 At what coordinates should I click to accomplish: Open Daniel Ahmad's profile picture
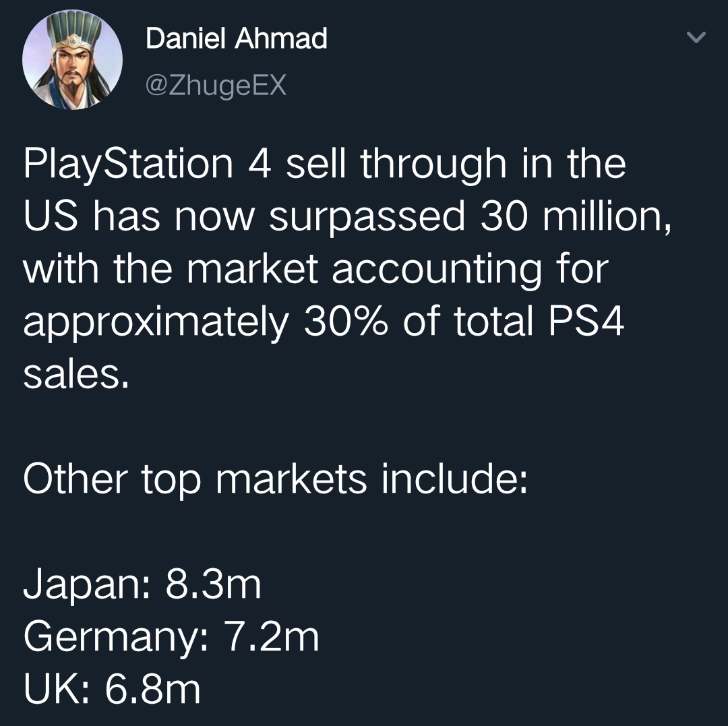72,59
